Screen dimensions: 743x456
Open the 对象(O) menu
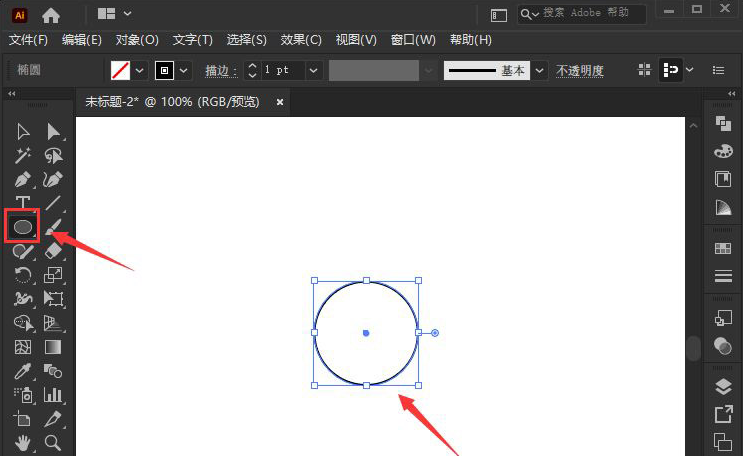coord(137,40)
